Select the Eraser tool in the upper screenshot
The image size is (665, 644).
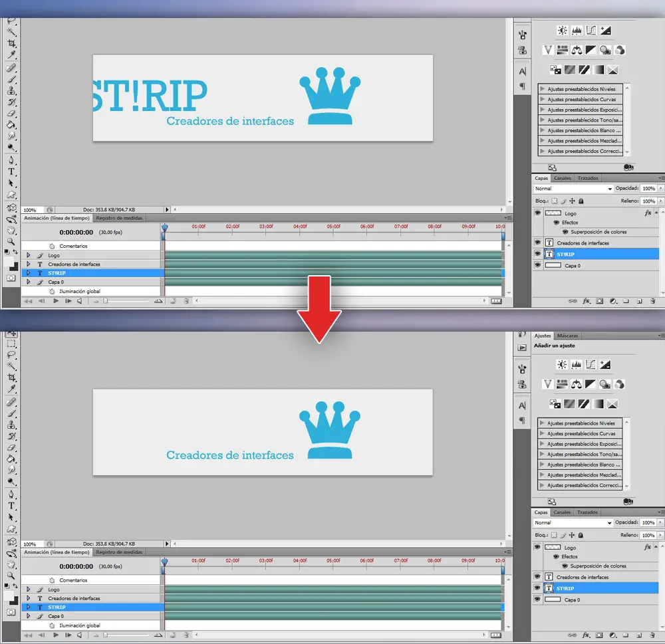coord(11,114)
